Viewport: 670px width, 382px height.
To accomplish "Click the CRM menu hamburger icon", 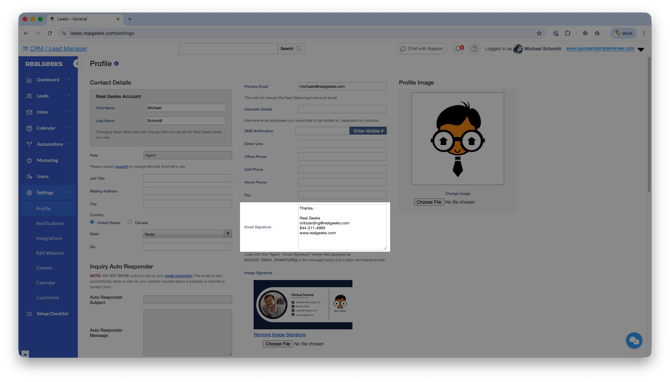I will coord(25,49).
